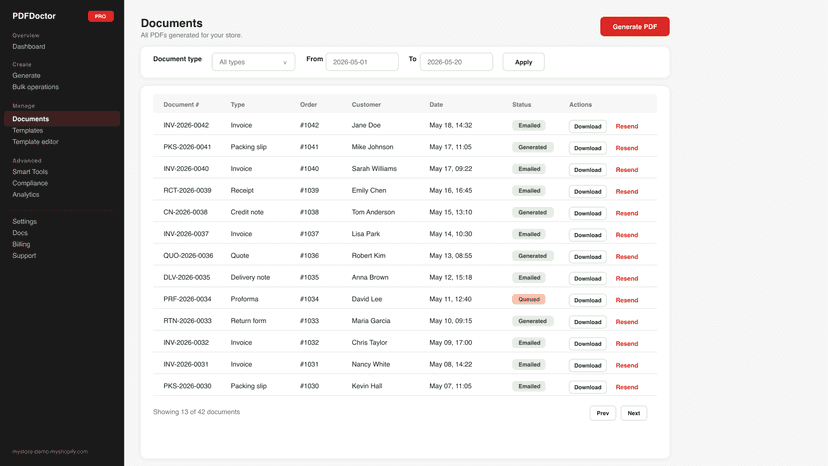Screen dimensions: 828x466
Task: Resend INV-2026-0037 to Lisa Park
Action: 627,235
